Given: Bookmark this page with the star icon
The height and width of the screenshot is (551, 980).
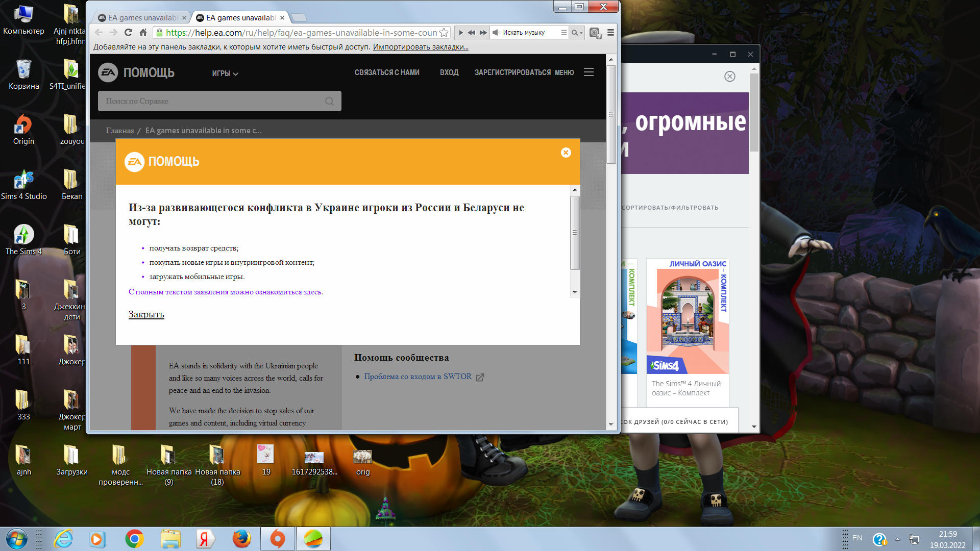Looking at the screenshot, I should tap(444, 33).
